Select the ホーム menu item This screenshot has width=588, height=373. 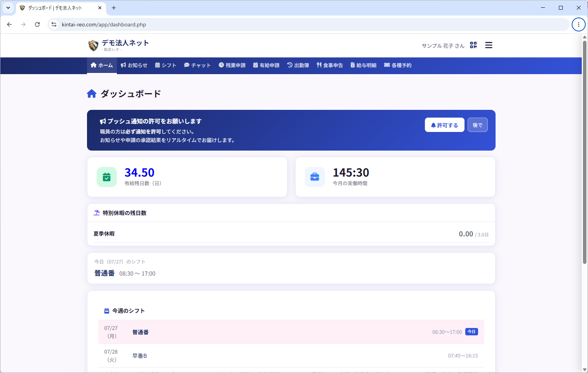pyautogui.click(x=102, y=65)
